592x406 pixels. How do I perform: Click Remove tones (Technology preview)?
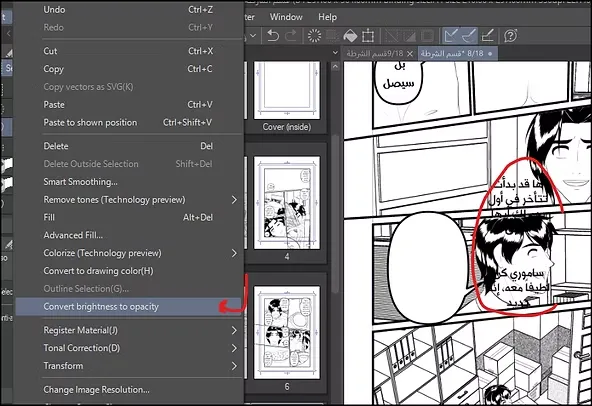click(x=128, y=199)
